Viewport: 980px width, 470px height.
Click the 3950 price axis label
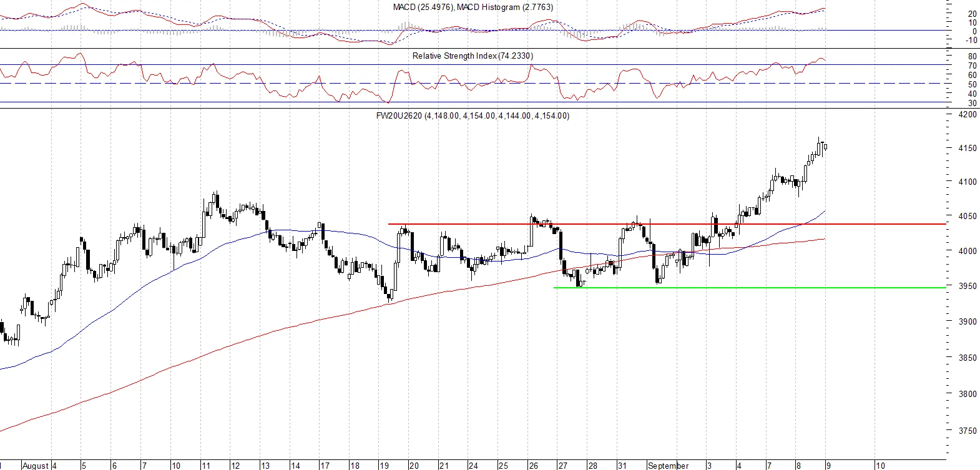pyautogui.click(x=968, y=286)
